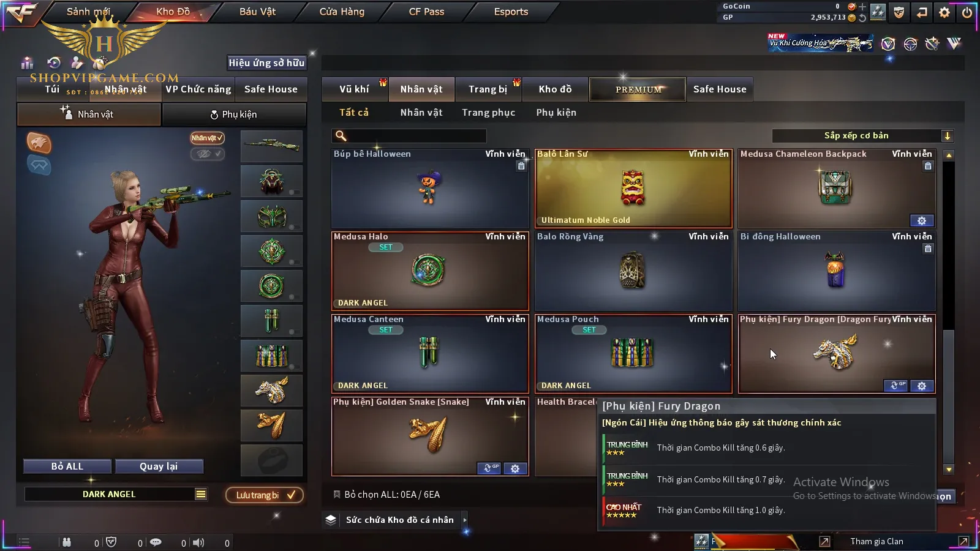
Task: Select the eagle character icon beside model
Action: (x=39, y=143)
